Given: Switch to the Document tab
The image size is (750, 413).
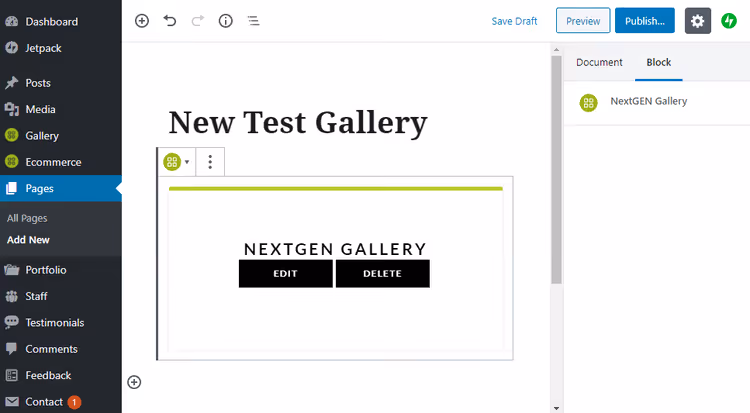Looking at the screenshot, I should [x=599, y=62].
